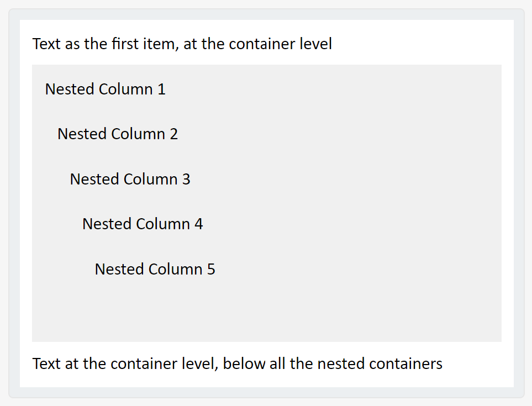The image size is (532, 406).
Task: Select the Nested Column 1 label
Action: 105,89
